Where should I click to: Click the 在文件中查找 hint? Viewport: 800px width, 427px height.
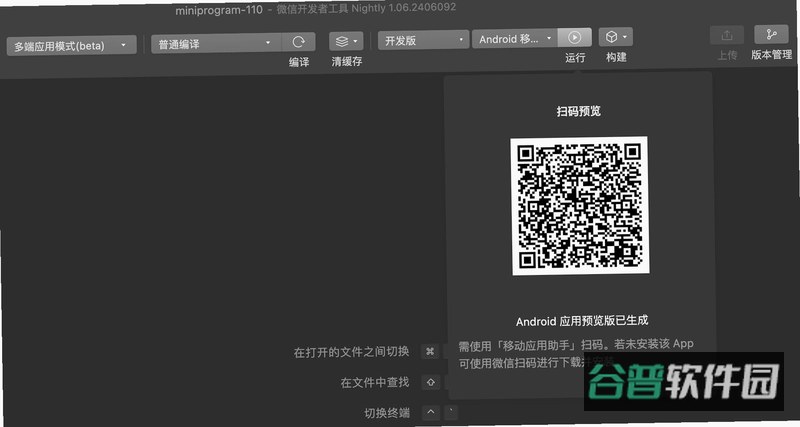point(375,382)
